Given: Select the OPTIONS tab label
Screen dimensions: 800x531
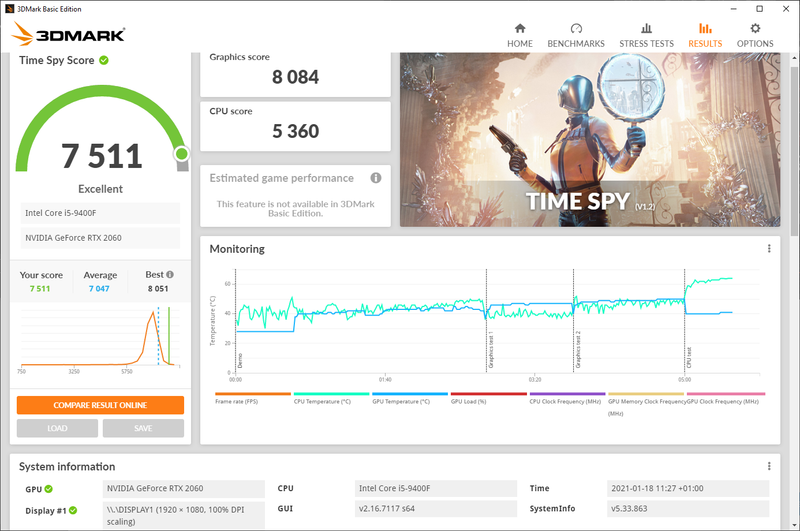Looking at the screenshot, I should (755, 44).
